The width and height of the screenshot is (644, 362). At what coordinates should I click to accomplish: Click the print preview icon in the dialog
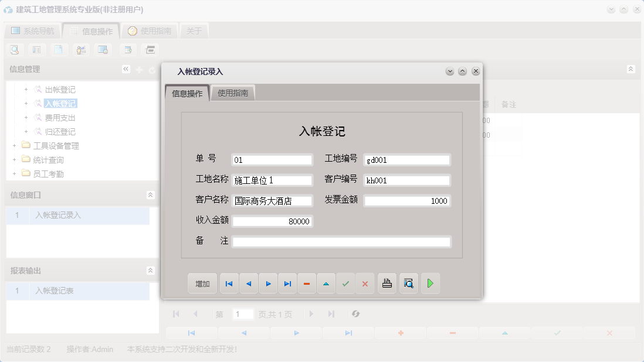tap(408, 283)
